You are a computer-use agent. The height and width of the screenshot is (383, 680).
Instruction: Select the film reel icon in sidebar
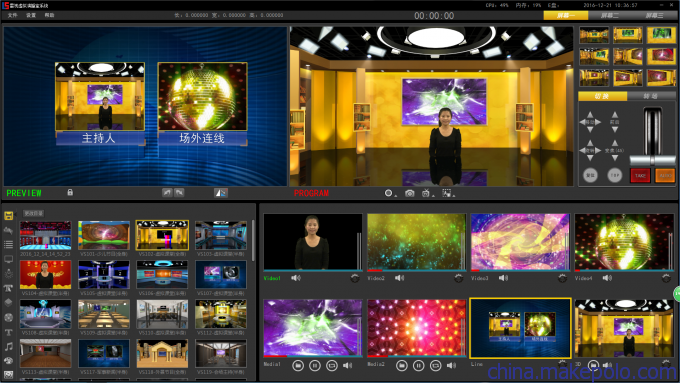pyautogui.click(x=8, y=318)
